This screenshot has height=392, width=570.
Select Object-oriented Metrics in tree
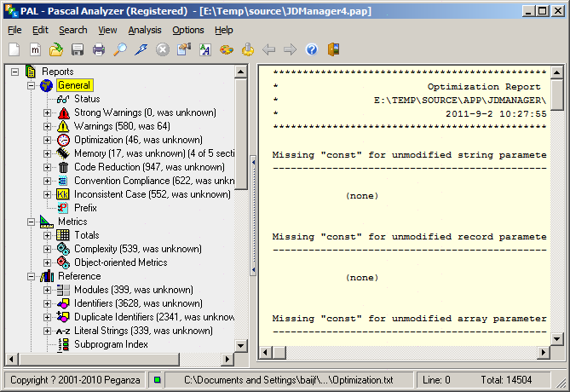121,262
